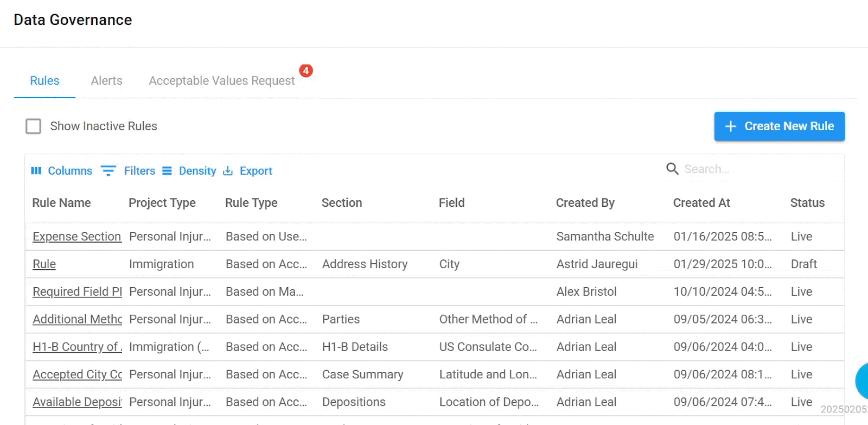868x425 pixels.
Task: Select the Location of Depo... field cell
Action: [489, 403]
